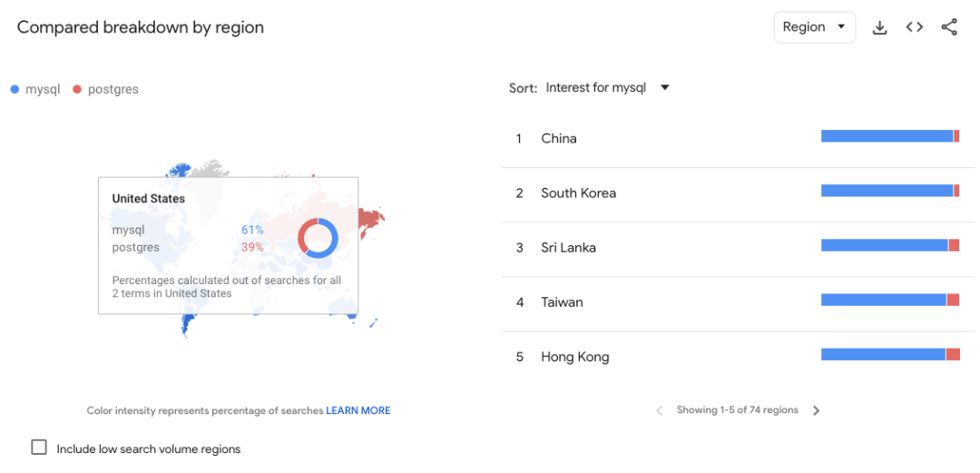Click the share icon
The height and width of the screenshot is (473, 980).
[x=949, y=27]
